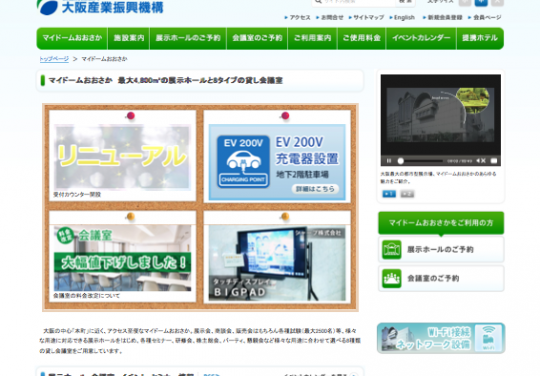The width and height of the screenshot is (540, 376).
Task: Open the リニューアル renewal notice card
Action: click(122, 157)
